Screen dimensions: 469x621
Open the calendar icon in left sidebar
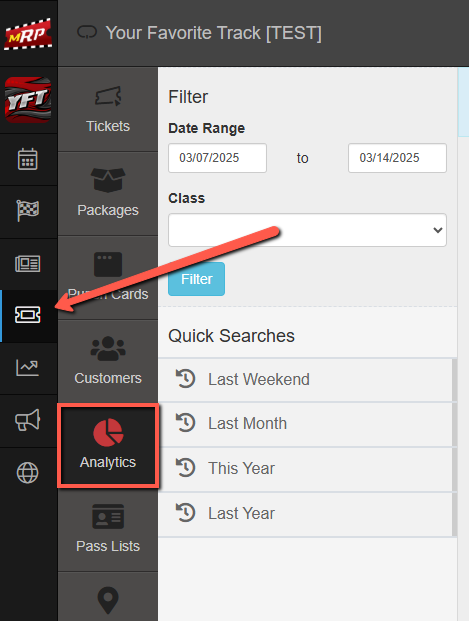(28, 159)
